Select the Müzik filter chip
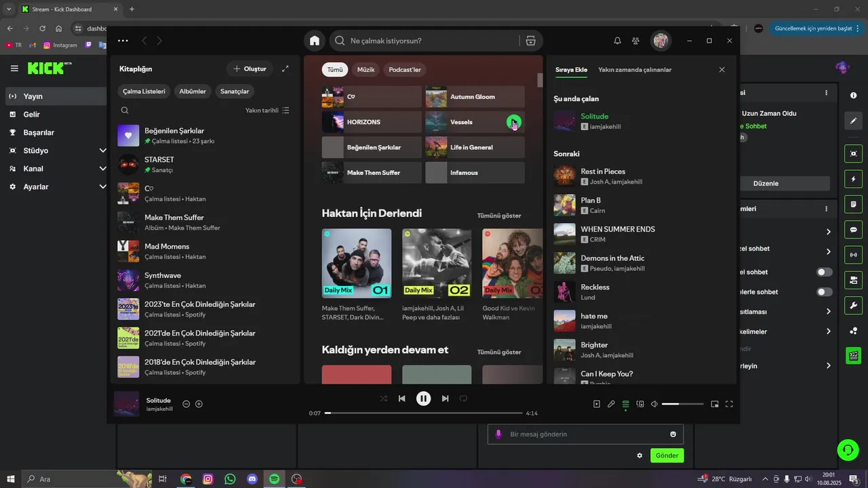This screenshot has width=868, height=488. (x=366, y=69)
